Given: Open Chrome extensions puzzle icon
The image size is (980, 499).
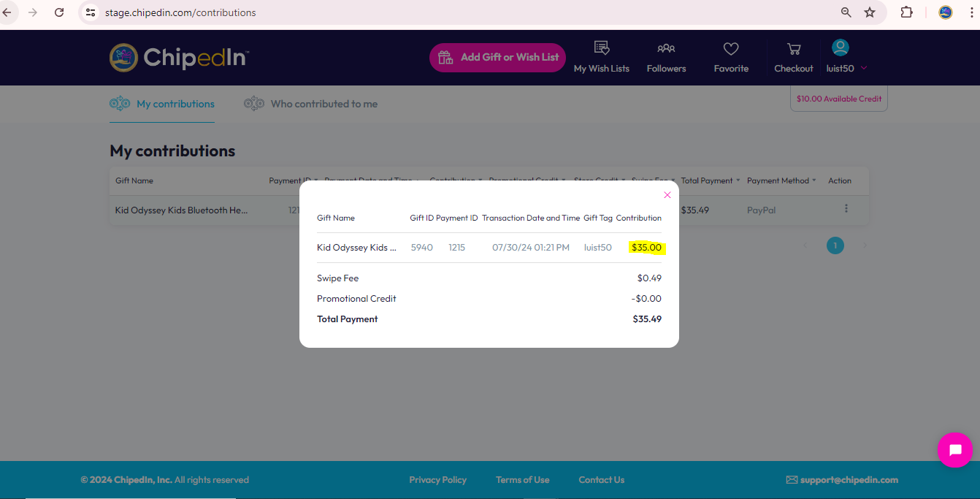Looking at the screenshot, I should (x=907, y=12).
